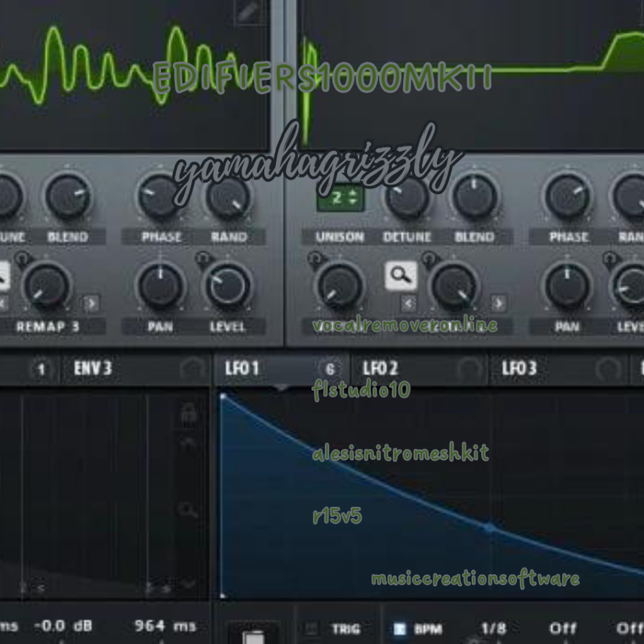
Task: Click the pencil edit-wavetable icon above the waveform
Action: [249, 13]
